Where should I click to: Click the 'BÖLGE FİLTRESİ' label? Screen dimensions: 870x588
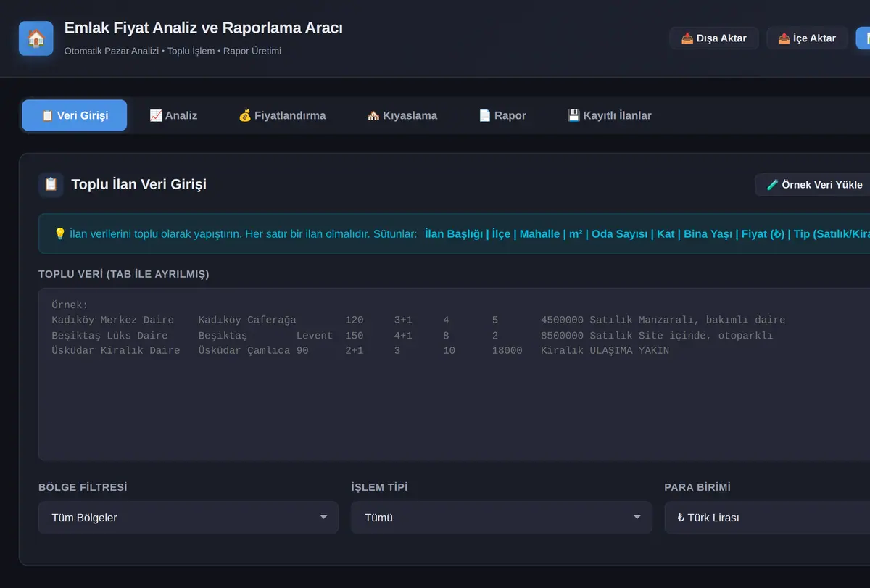click(x=83, y=487)
